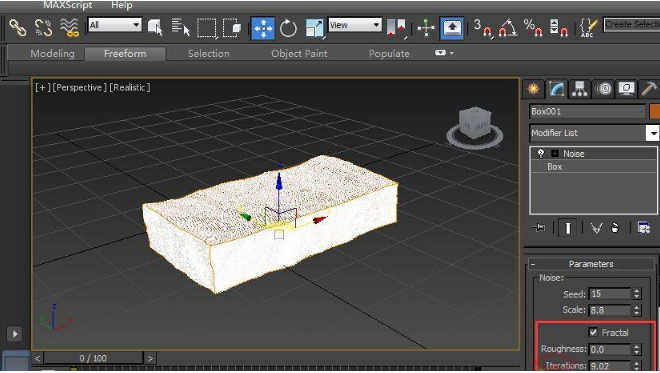Switch to the Freeform ribbon tab
The image size is (660, 373).
pyautogui.click(x=125, y=53)
